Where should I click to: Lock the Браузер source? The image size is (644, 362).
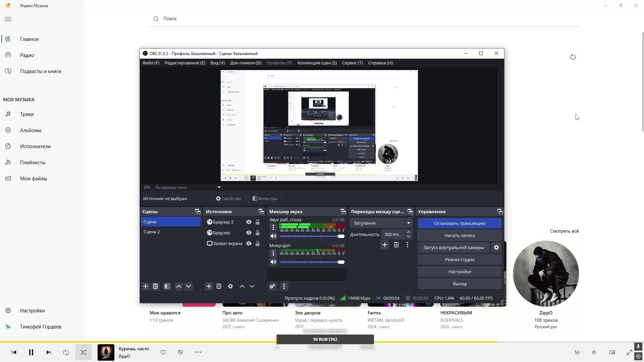258,233
